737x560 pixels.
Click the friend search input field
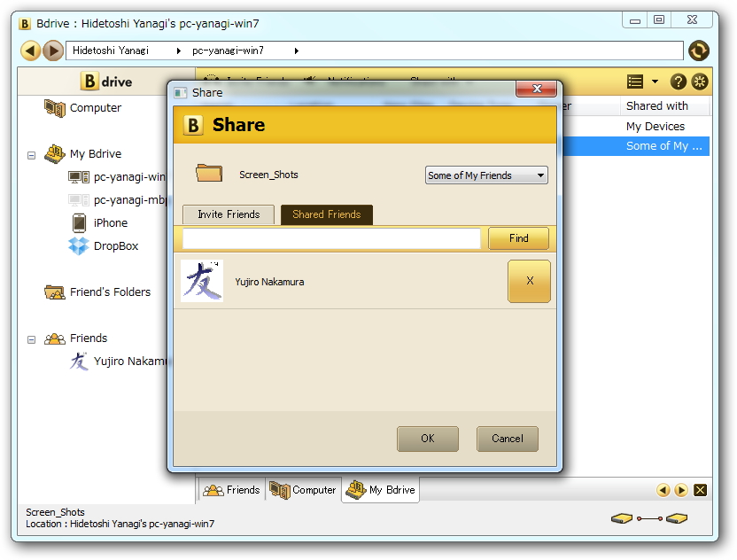point(331,238)
